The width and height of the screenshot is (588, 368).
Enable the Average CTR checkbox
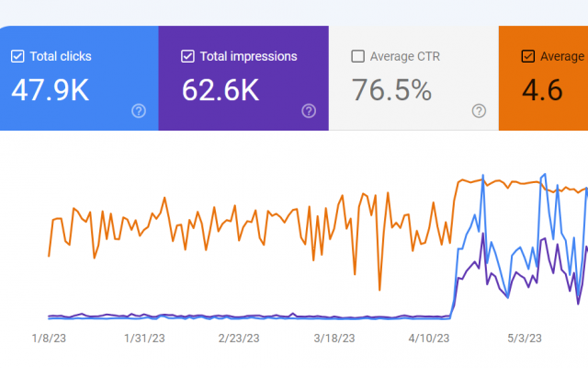click(x=357, y=56)
